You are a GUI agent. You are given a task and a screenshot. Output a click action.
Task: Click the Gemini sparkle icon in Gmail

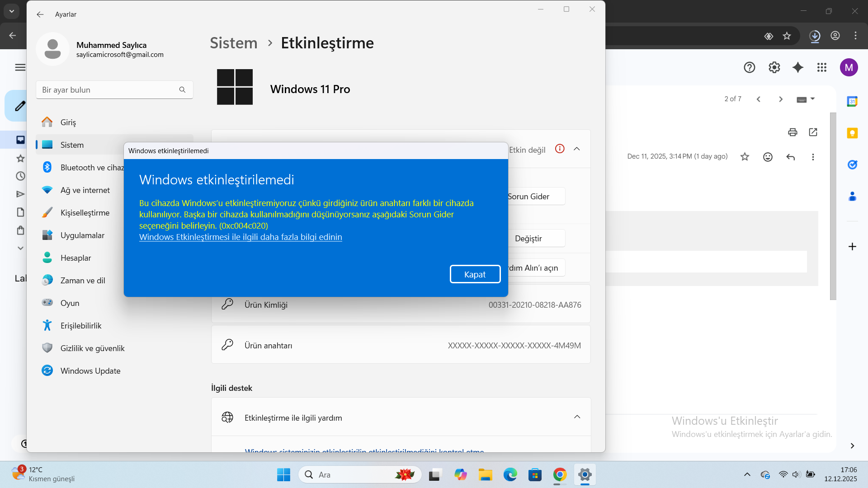point(798,67)
